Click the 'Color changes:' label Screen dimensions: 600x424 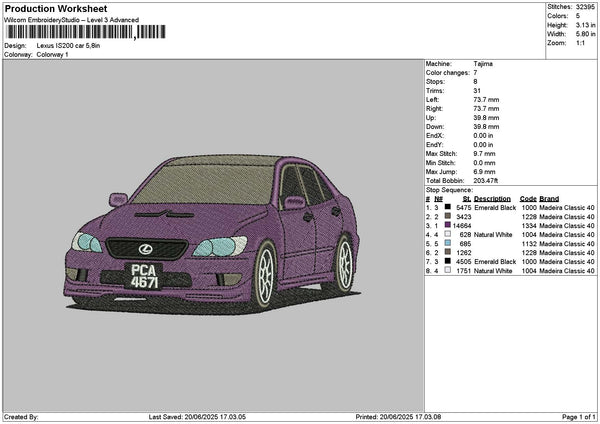[x=447, y=73]
